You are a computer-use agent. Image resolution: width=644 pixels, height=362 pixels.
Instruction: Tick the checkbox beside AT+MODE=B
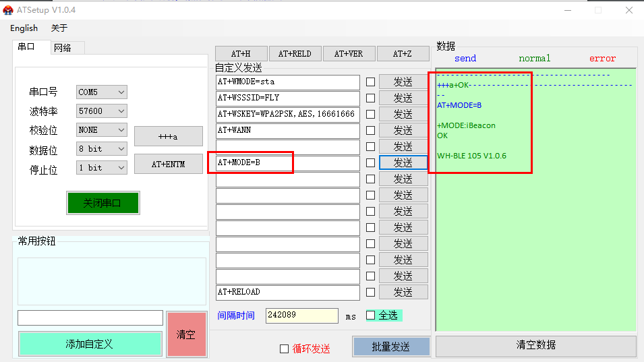tap(370, 163)
